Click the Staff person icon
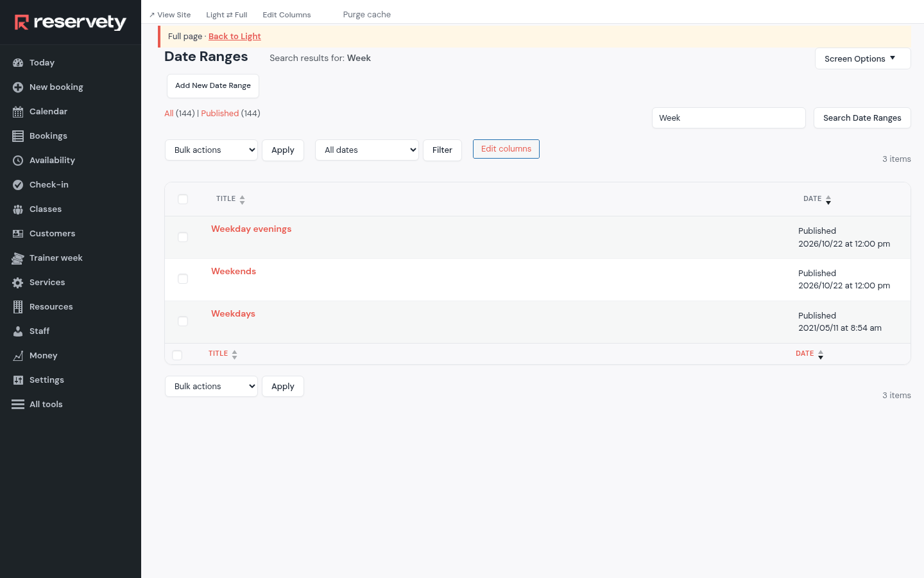Viewport: 924px width, 578px height. point(18,331)
